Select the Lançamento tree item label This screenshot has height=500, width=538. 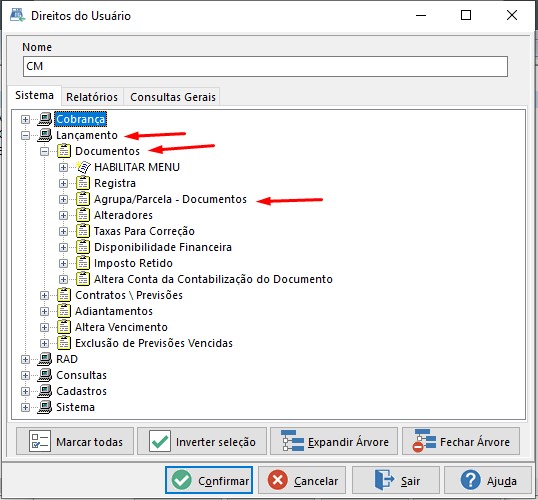87,135
